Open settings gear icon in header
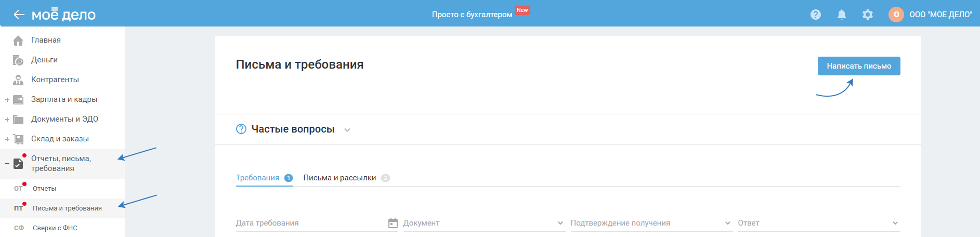Image resolution: width=980 pixels, height=237 pixels. coord(868,15)
